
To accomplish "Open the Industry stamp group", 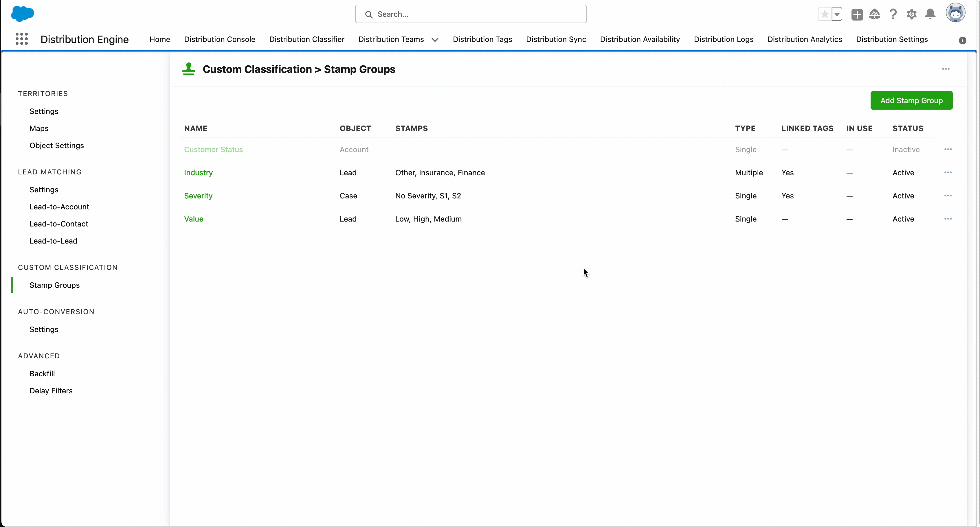I will 198,173.
